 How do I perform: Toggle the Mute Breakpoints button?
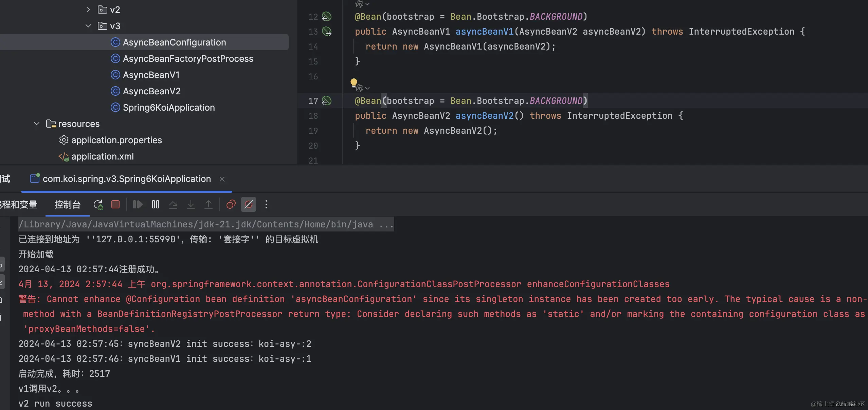tap(249, 204)
